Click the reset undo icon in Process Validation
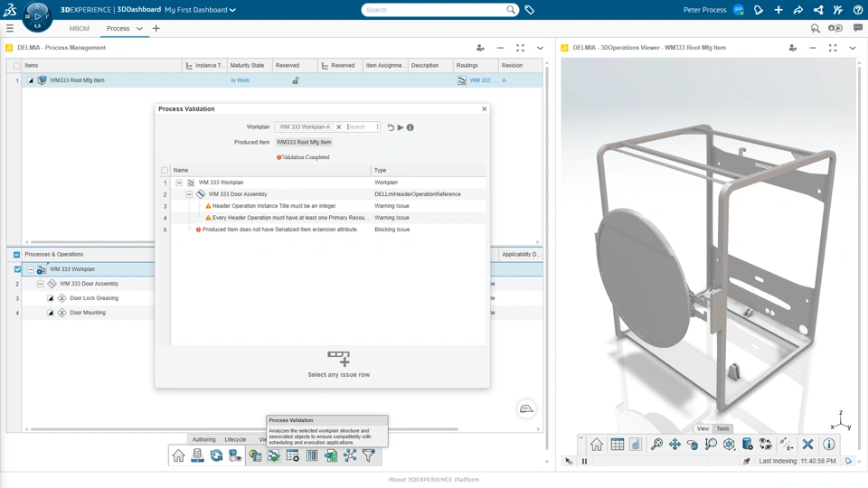 point(391,127)
